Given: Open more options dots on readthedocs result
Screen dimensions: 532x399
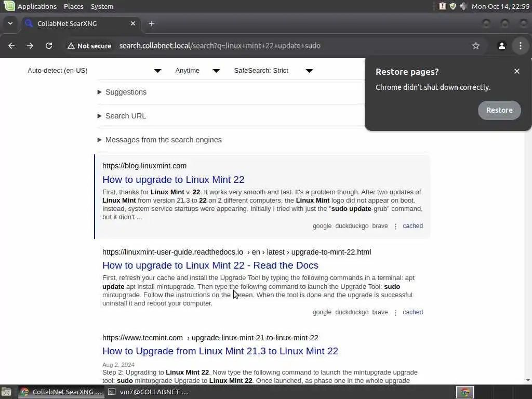Looking at the screenshot, I should pos(395,312).
